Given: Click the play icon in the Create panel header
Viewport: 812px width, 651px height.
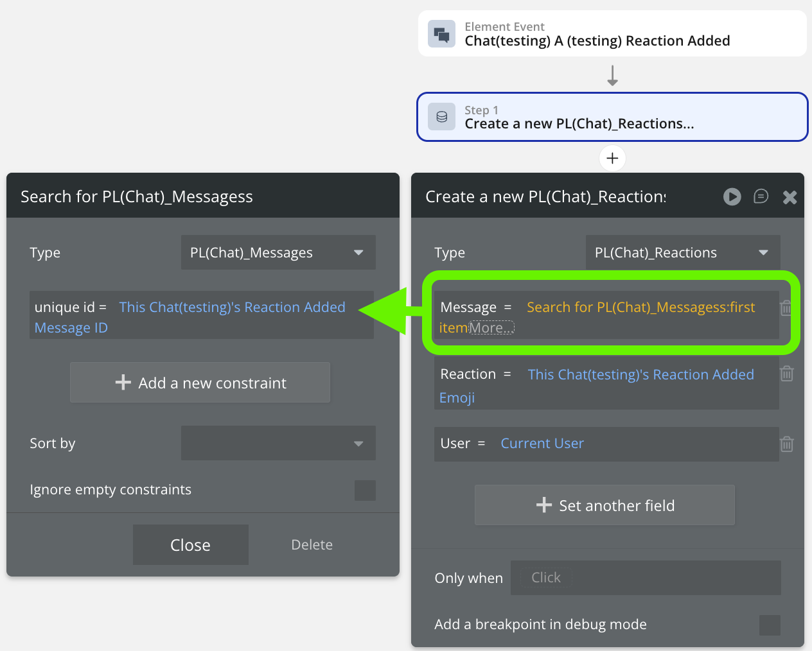Looking at the screenshot, I should point(732,196).
